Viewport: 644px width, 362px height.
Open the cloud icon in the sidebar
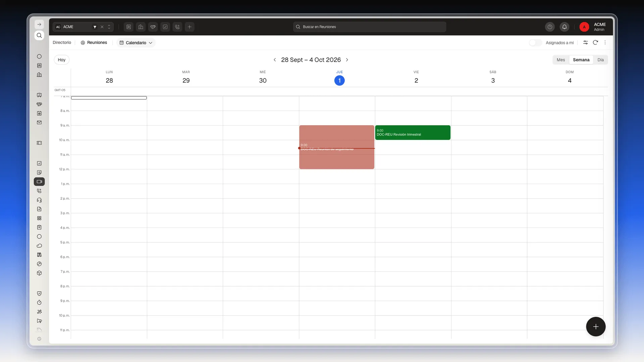pos(39,246)
